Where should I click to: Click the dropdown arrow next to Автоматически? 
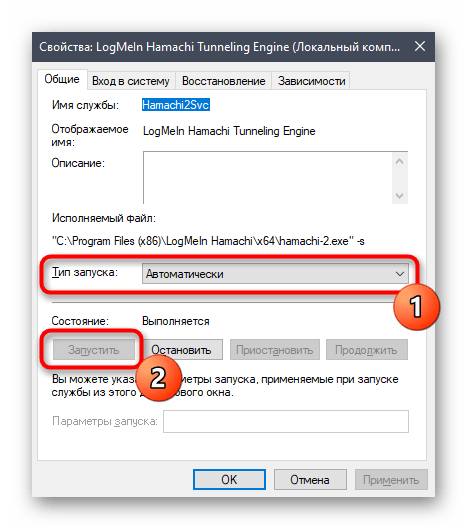point(400,274)
